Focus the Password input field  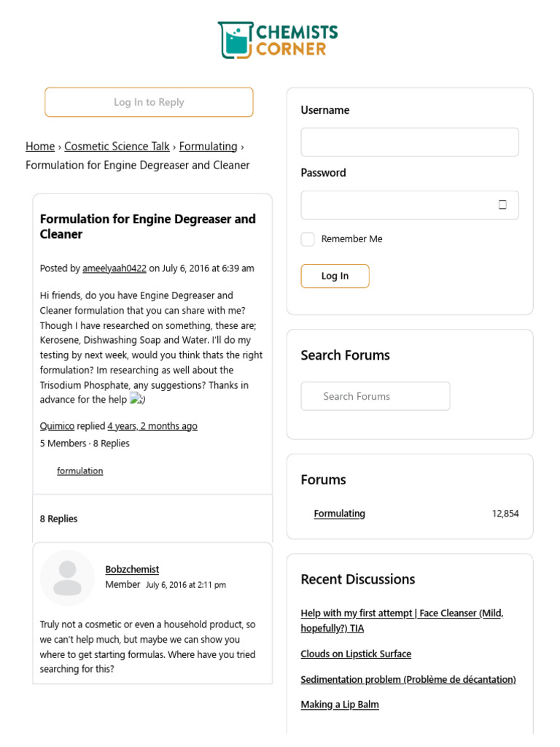[397, 205]
